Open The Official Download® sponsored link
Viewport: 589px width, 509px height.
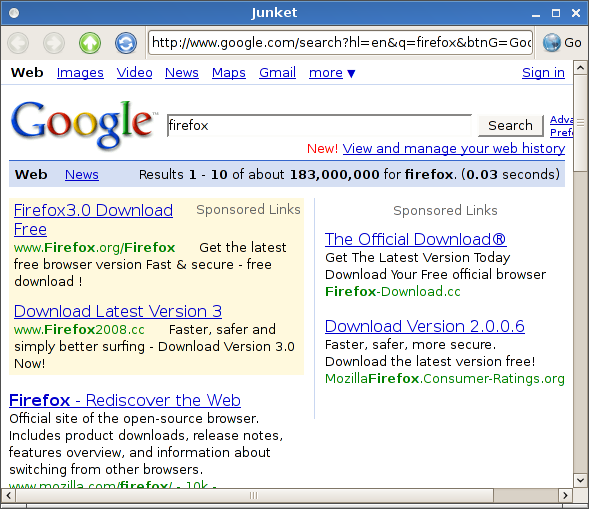pyautogui.click(x=416, y=239)
